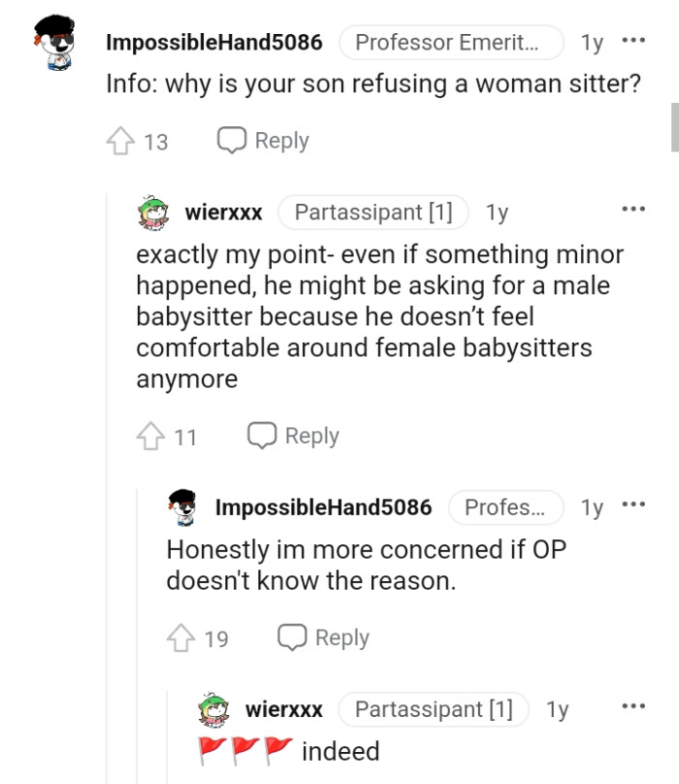The height and width of the screenshot is (784, 679).
Task: Click the Professor Emerit... flair badge
Action: tap(452, 41)
